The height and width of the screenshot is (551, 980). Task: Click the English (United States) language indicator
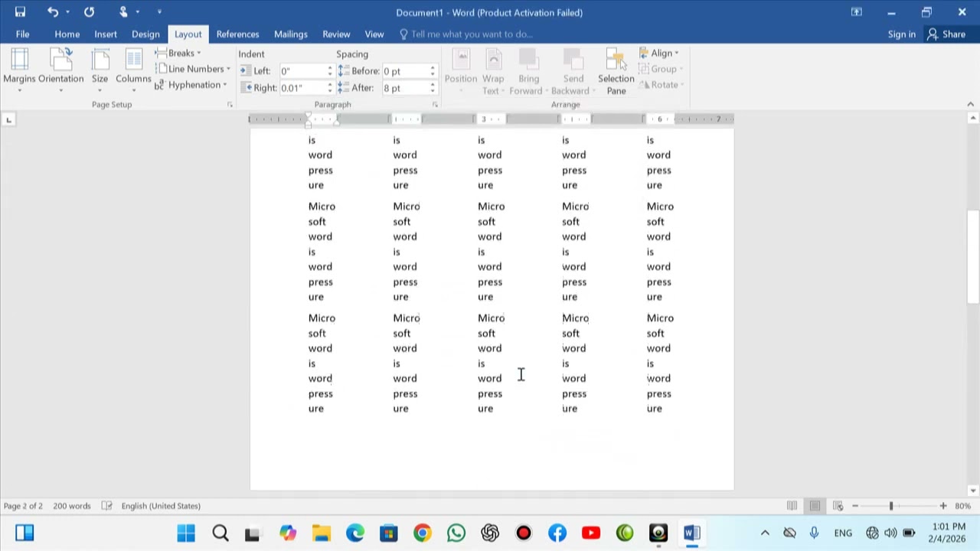pyautogui.click(x=161, y=506)
